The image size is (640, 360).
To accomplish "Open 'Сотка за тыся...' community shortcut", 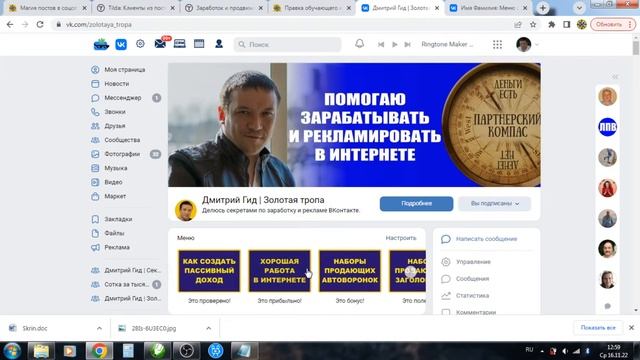I will tap(126, 284).
